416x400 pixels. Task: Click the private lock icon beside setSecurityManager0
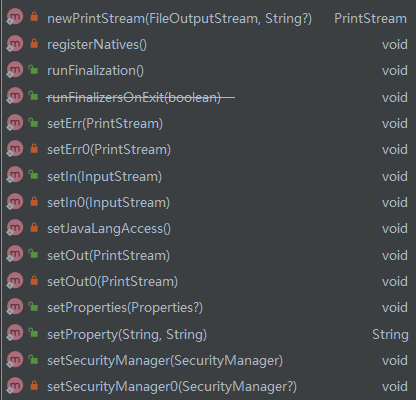point(34,386)
